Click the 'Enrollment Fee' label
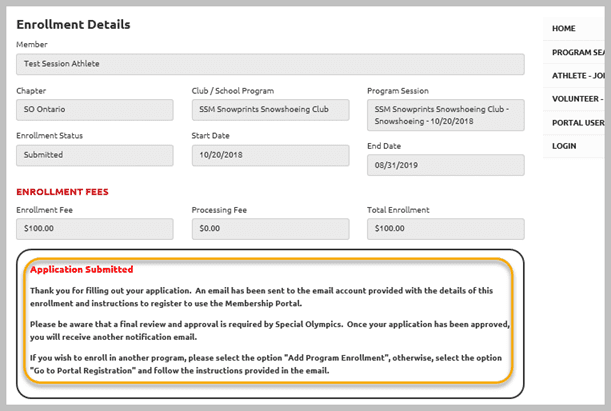Viewport: 611px width, 411px height. coord(44,210)
